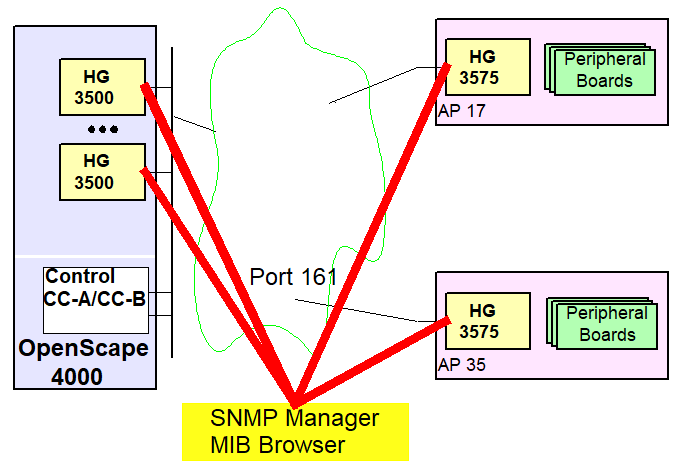This screenshot has width=698, height=473.
Task: Click the lower HG 3500 box
Action: (102, 172)
